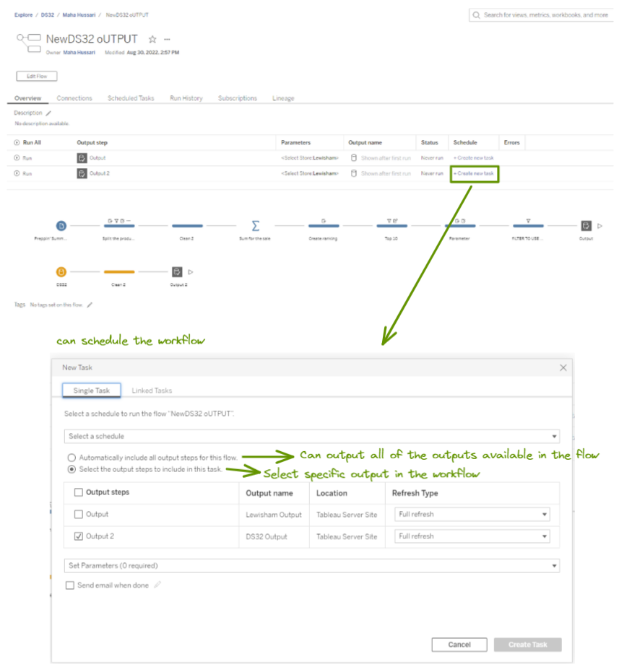Uncheck the Output 2 row checkbox
The image size is (619, 672).
pos(79,536)
